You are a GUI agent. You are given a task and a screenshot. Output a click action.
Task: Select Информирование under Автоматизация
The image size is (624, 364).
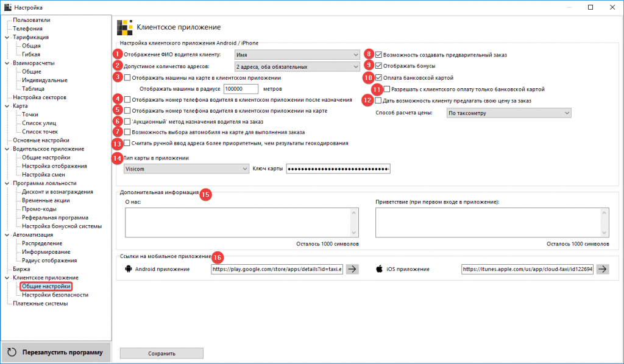pos(46,252)
